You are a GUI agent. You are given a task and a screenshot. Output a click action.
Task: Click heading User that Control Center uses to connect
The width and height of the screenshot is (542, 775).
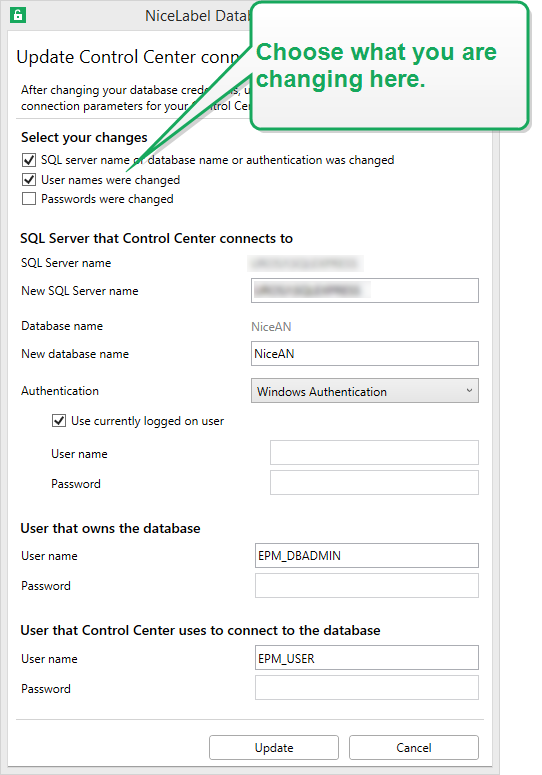[200, 631]
